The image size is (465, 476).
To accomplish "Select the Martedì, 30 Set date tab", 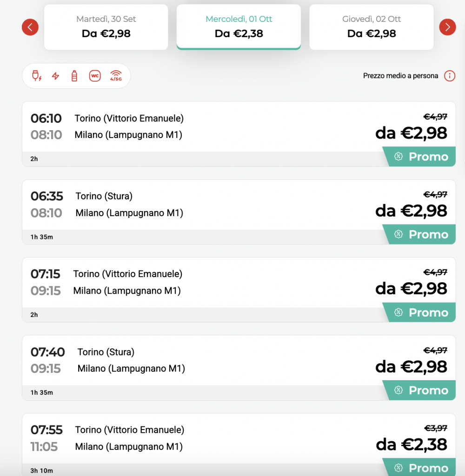I will point(106,27).
